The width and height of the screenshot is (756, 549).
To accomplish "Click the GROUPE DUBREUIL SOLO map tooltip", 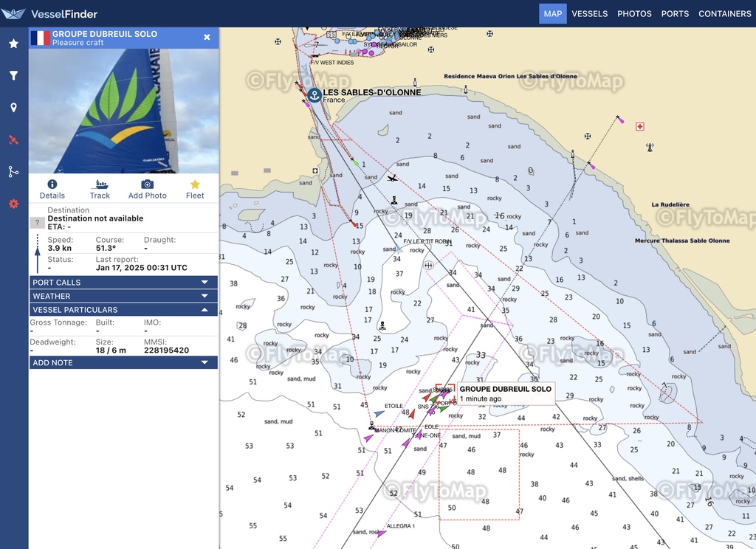I will pos(505,393).
